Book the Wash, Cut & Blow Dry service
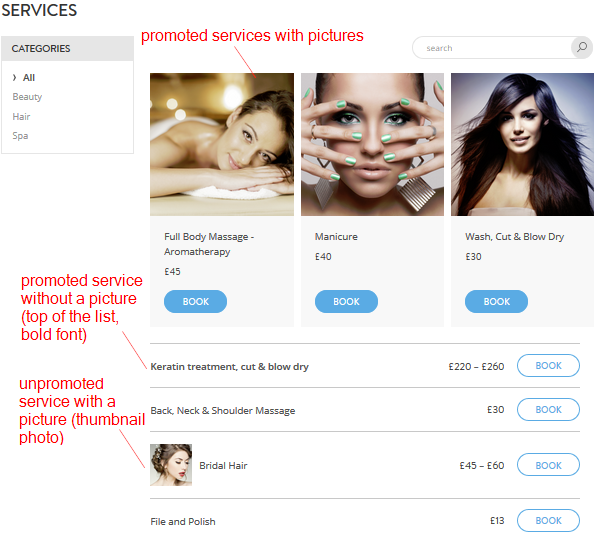This screenshot has height=542, width=595. (496, 301)
